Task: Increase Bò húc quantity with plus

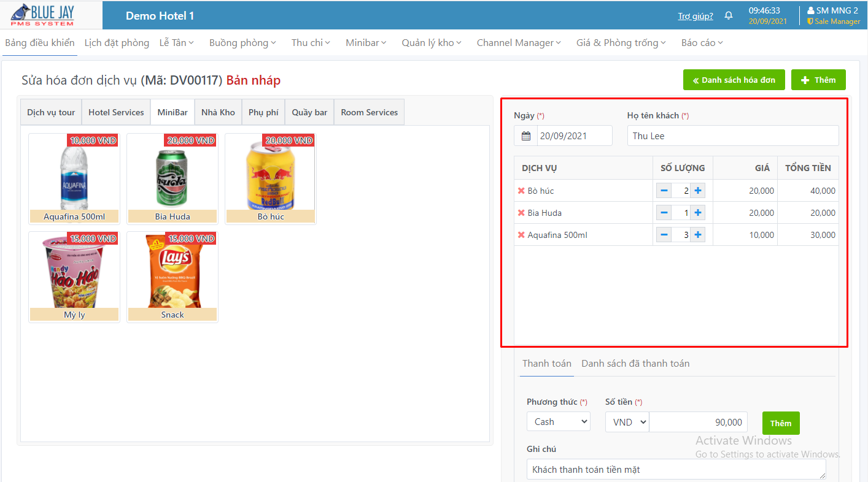Action: click(697, 191)
